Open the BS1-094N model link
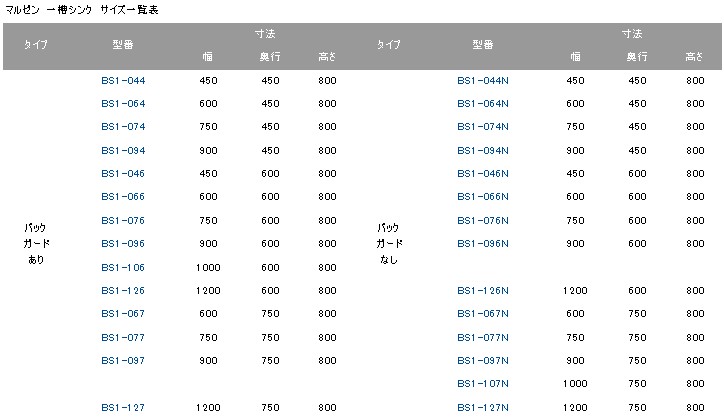The width and height of the screenshot is (724, 419). [483, 151]
